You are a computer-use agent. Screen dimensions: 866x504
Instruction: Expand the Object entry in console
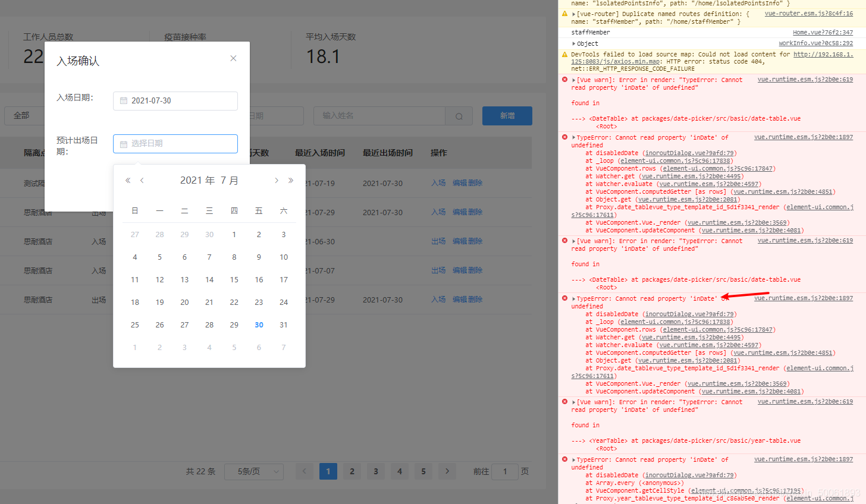(x=574, y=43)
